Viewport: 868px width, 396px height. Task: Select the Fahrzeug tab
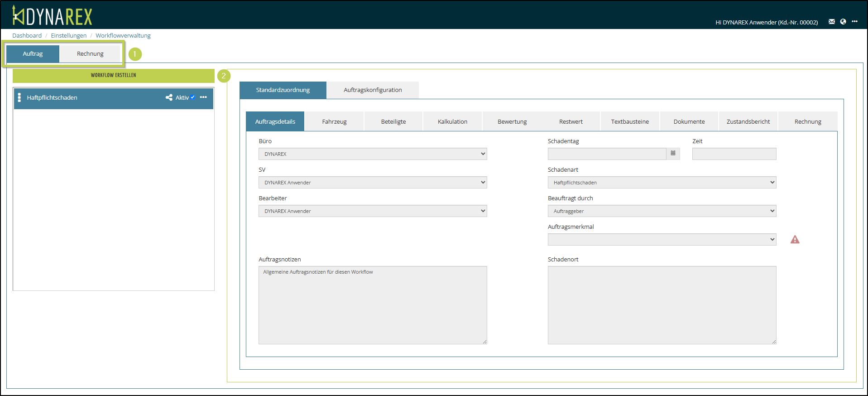coord(334,122)
